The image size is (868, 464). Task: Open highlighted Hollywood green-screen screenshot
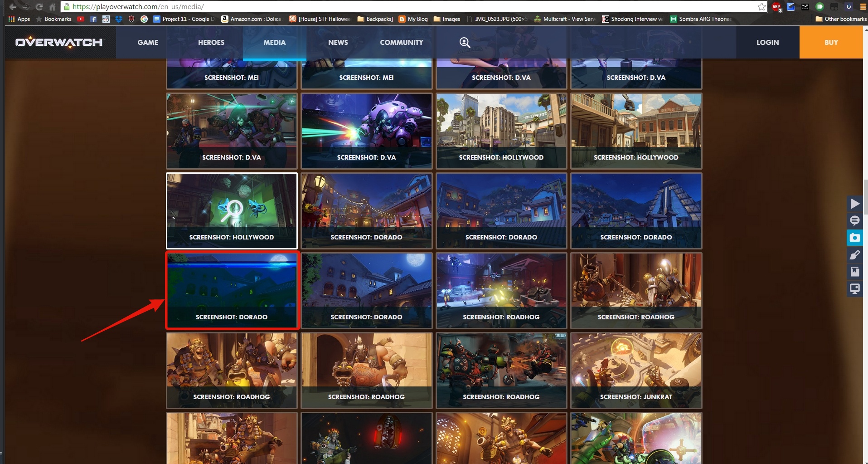[x=232, y=211]
